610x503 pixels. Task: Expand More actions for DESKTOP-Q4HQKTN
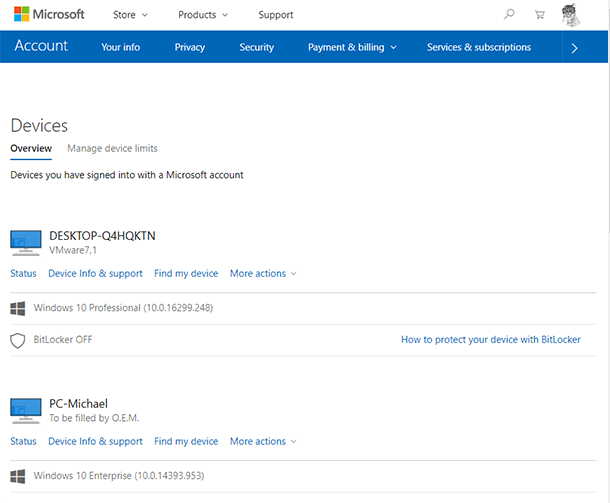263,273
